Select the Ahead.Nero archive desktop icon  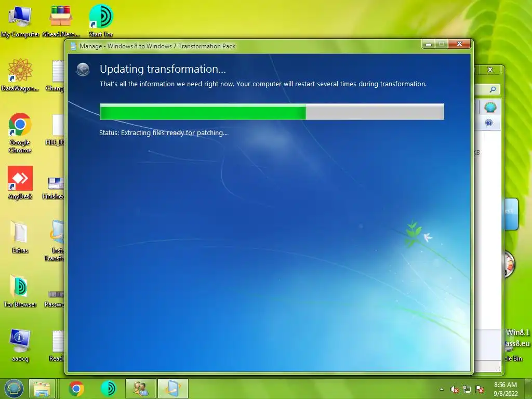[x=61, y=21]
